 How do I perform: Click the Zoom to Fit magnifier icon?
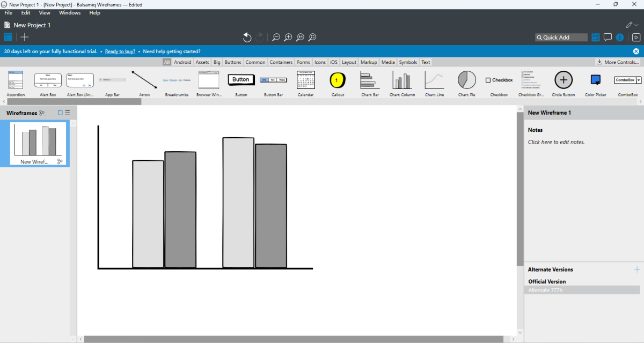click(312, 37)
